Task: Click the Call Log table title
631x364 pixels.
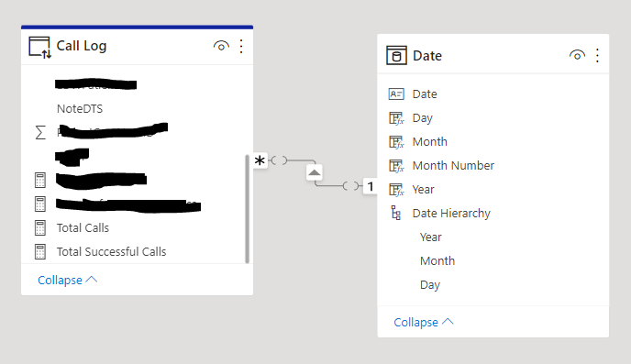Action: coord(82,46)
